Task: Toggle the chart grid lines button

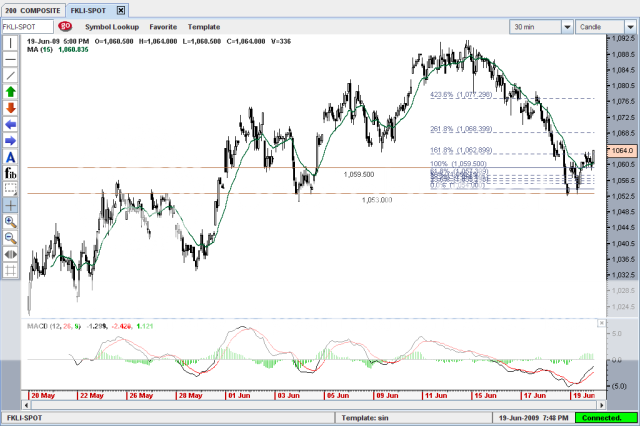Action: coord(11,270)
